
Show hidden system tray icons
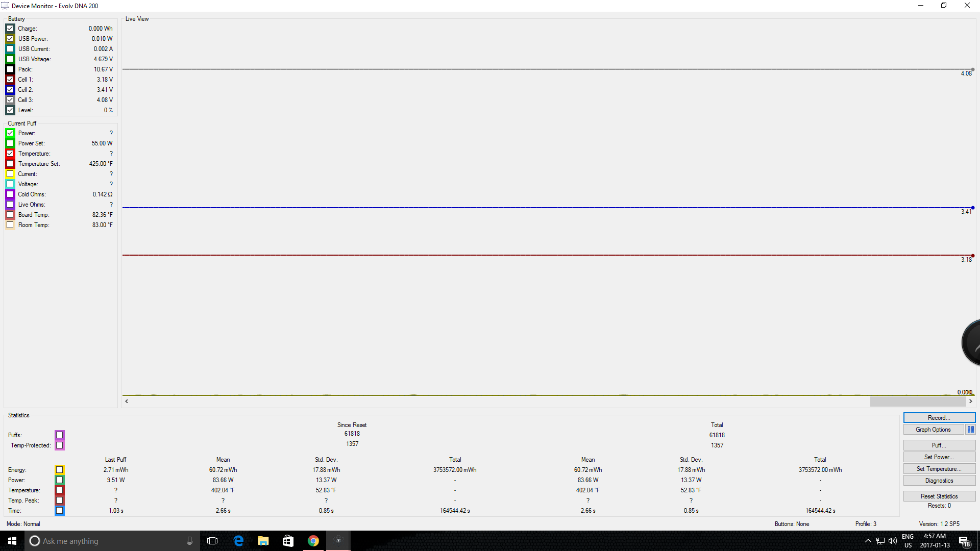coord(868,541)
